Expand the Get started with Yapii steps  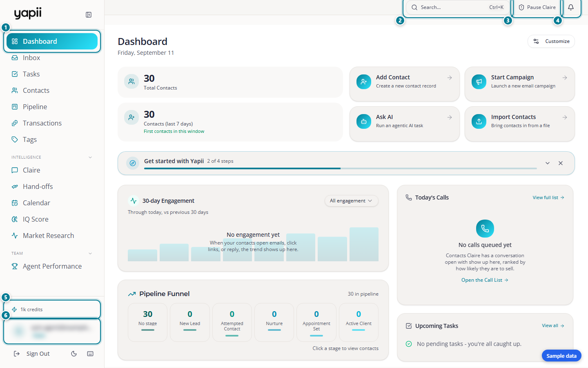548,163
